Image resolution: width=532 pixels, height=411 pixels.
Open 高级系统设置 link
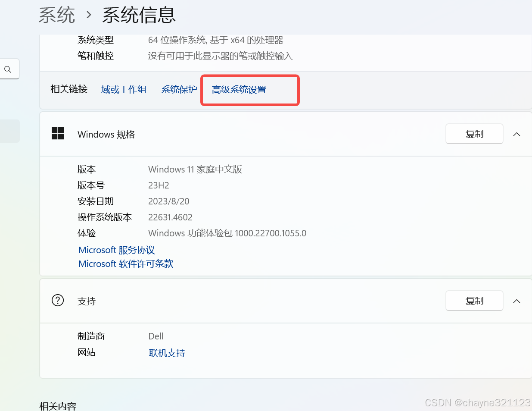click(239, 90)
